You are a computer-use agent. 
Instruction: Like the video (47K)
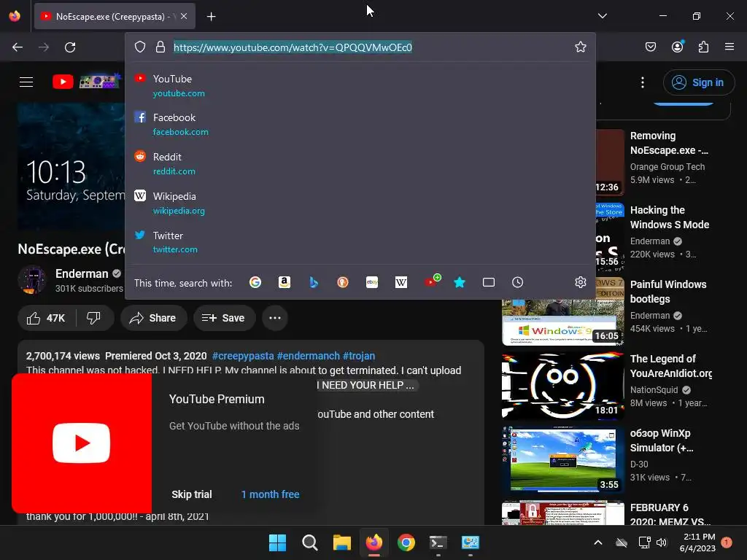point(46,318)
